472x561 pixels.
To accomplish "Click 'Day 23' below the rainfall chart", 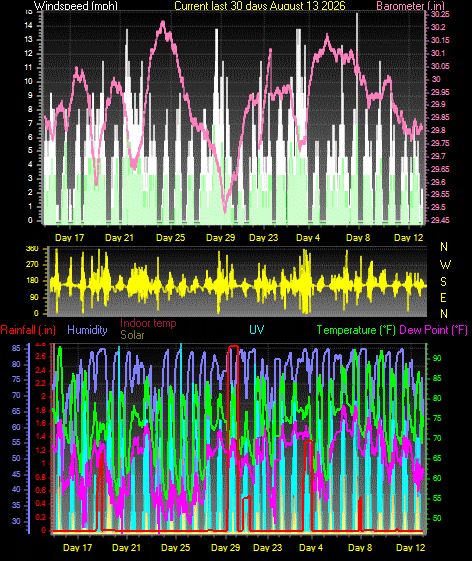I will [x=268, y=547].
